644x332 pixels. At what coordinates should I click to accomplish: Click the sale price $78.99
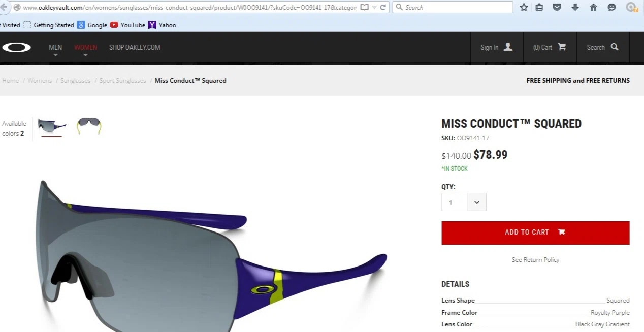click(490, 155)
